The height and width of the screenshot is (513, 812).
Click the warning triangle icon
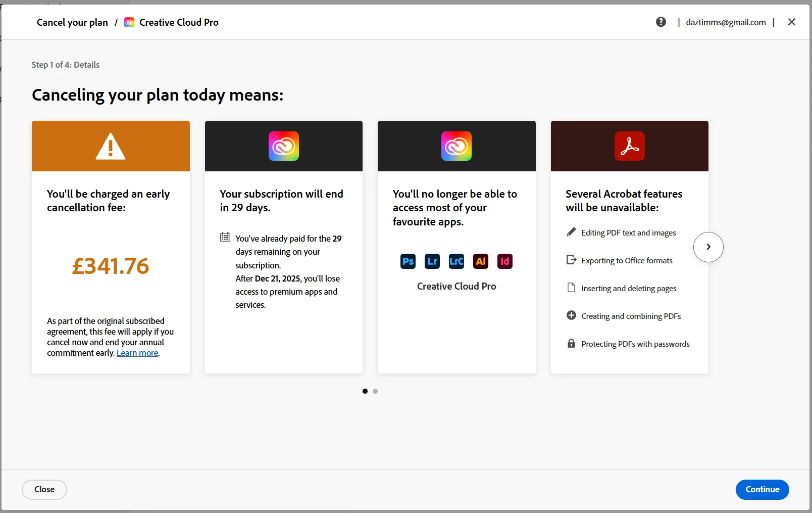click(111, 146)
